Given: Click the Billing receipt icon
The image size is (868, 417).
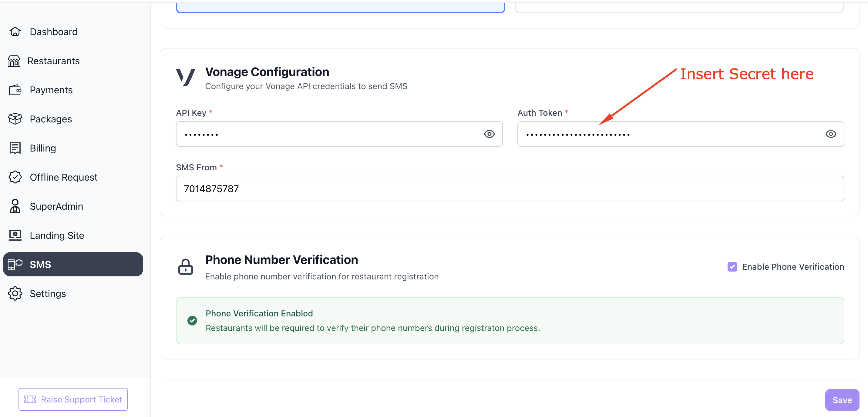Looking at the screenshot, I should (x=15, y=148).
